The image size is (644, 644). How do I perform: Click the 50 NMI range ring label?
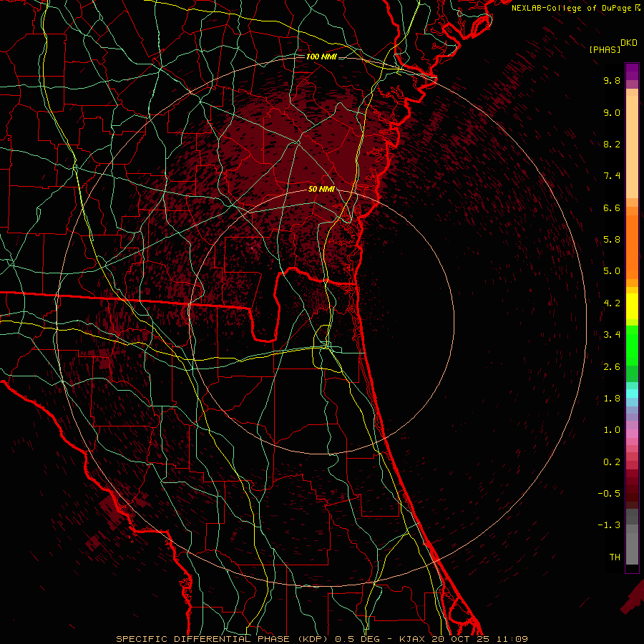click(x=321, y=189)
